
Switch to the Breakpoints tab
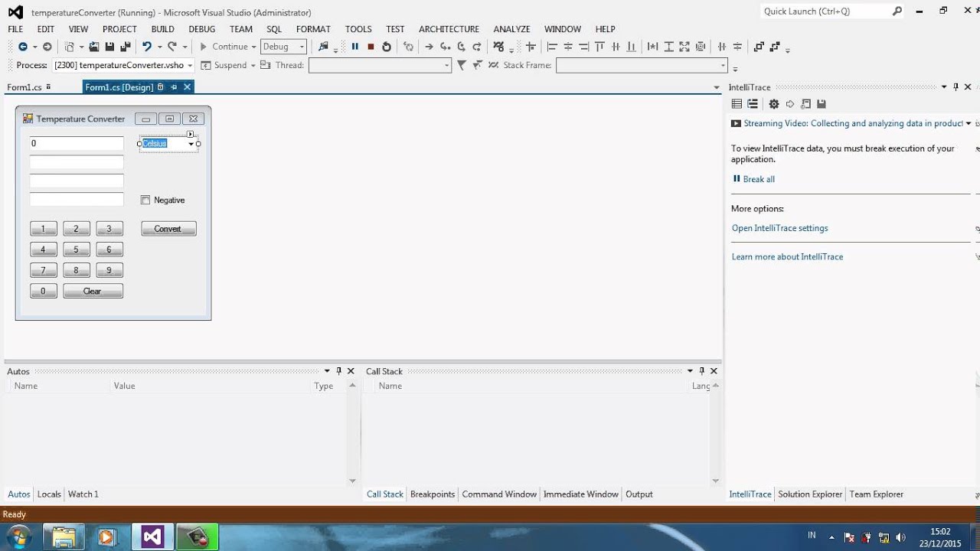(433, 494)
